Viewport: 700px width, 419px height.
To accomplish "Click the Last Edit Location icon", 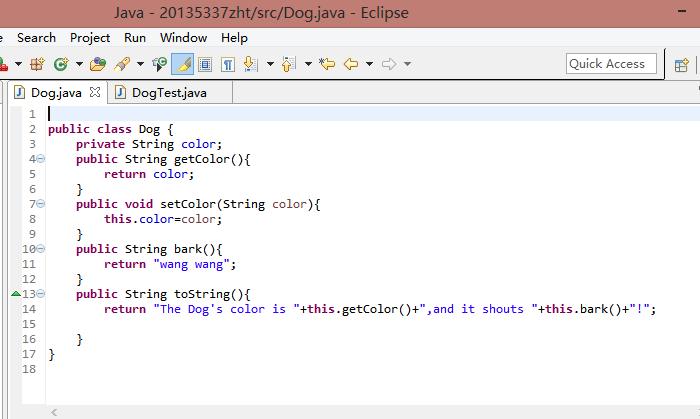I will coord(327,64).
